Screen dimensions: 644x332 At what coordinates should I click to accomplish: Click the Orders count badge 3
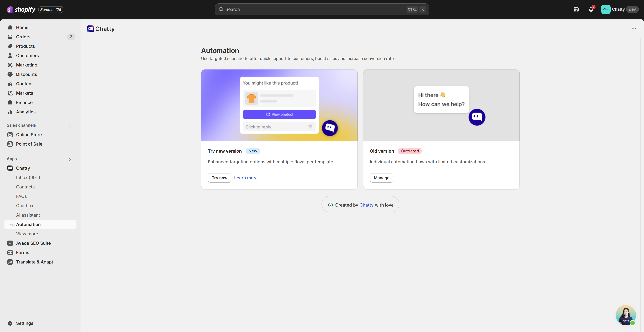point(71,37)
